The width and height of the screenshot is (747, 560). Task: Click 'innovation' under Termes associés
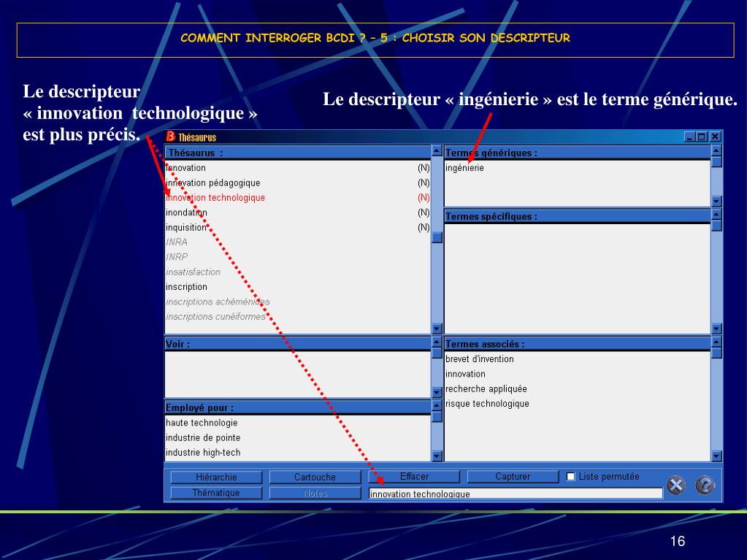click(x=465, y=374)
